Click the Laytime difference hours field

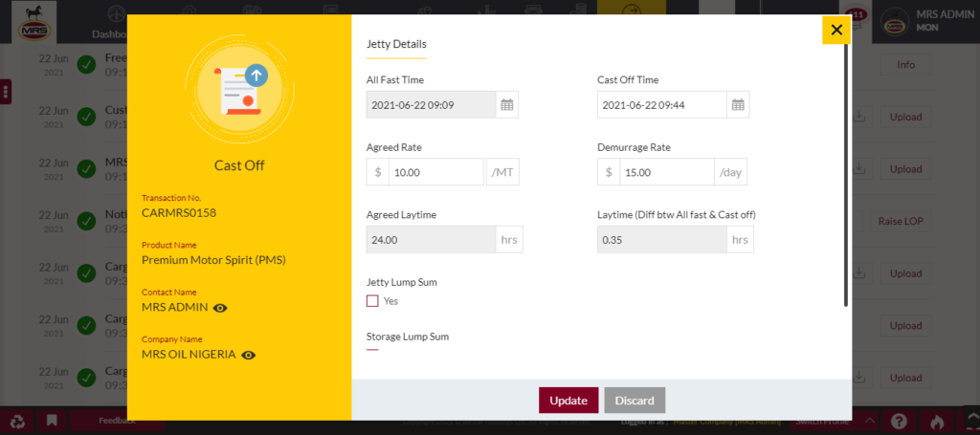point(662,240)
